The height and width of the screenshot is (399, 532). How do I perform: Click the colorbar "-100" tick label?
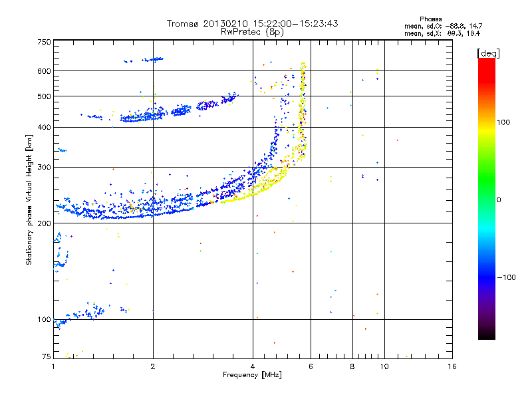[x=506, y=277]
